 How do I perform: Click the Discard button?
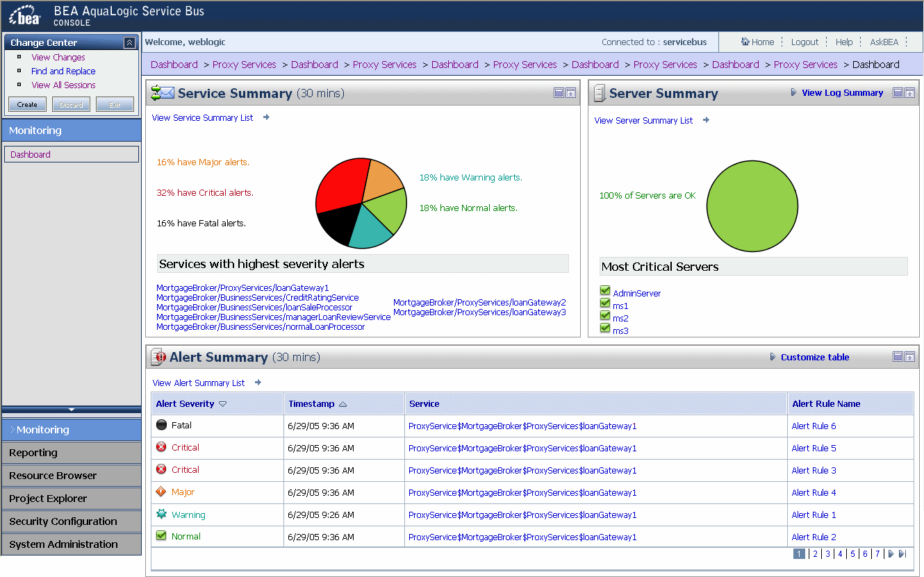tap(71, 105)
